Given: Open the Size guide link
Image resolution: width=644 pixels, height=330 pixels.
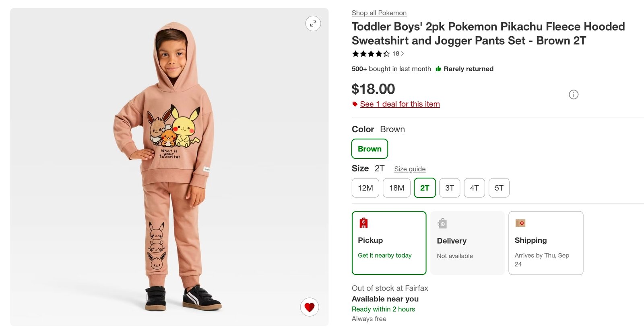Looking at the screenshot, I should click(410, 169).
